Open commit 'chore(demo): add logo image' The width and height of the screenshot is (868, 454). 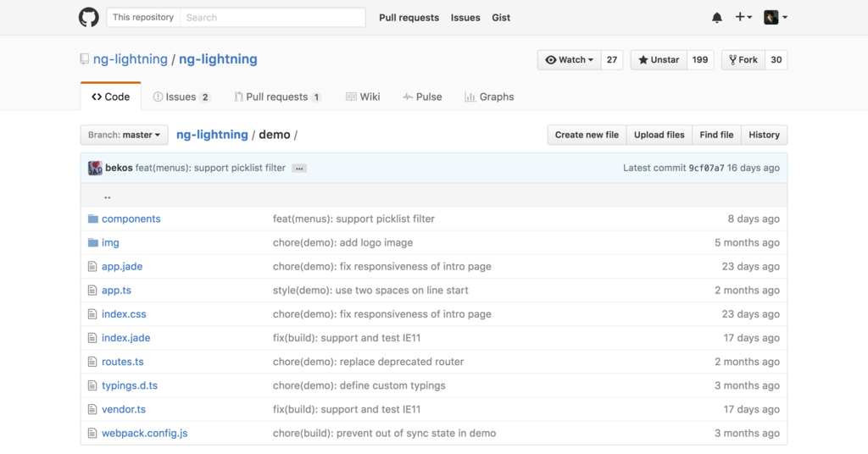[342, 243]
